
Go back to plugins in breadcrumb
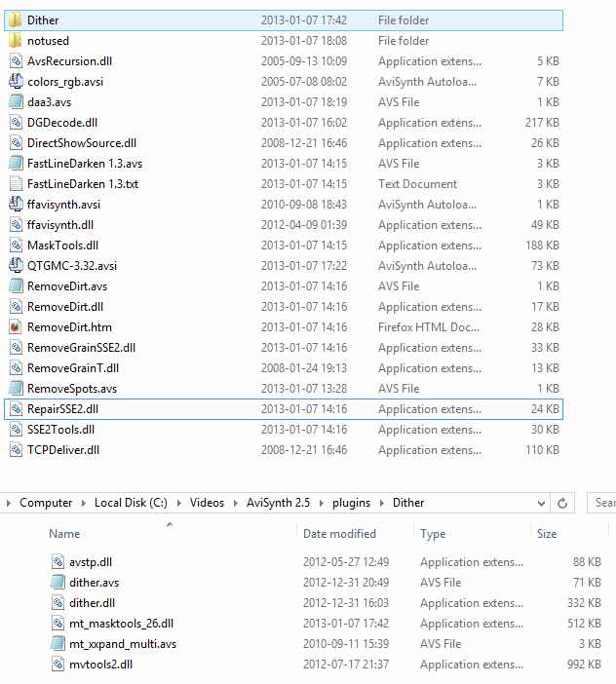click(351, 503)
